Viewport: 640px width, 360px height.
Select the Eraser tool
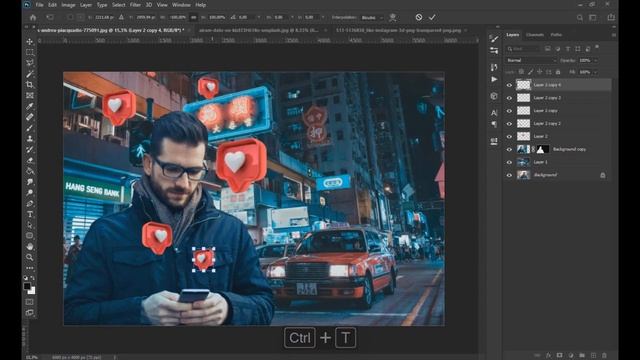pyautogui.click(x=30, y=160)
